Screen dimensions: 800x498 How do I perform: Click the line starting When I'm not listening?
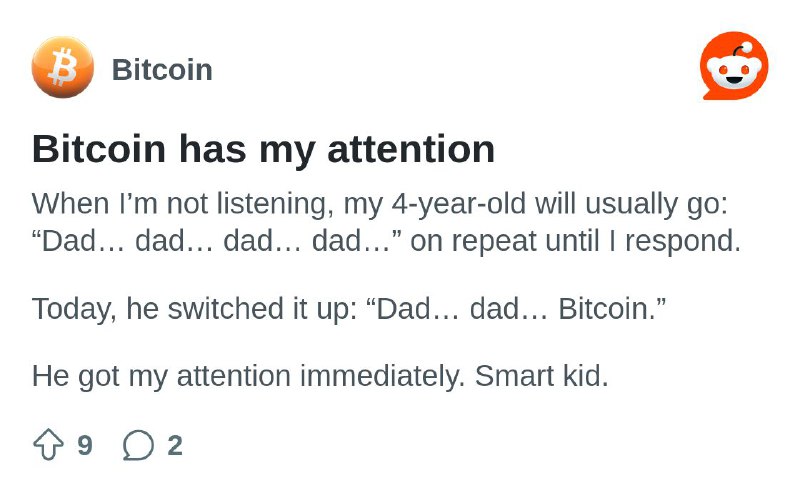coord(380,204)
